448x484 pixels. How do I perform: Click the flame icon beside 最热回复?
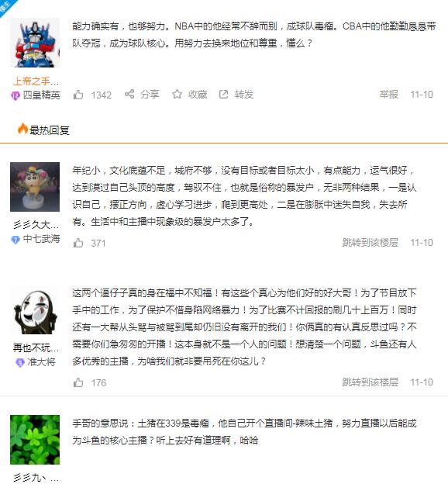(22, 129)
